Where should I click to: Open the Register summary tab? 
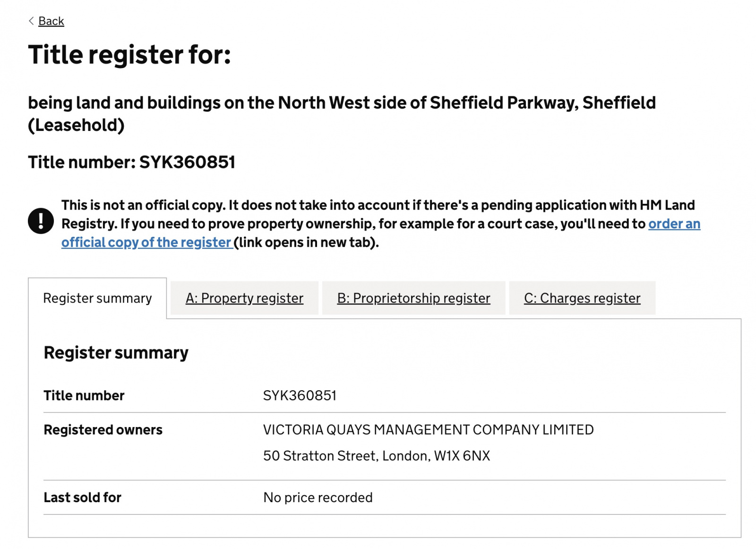tap(97, 298)
